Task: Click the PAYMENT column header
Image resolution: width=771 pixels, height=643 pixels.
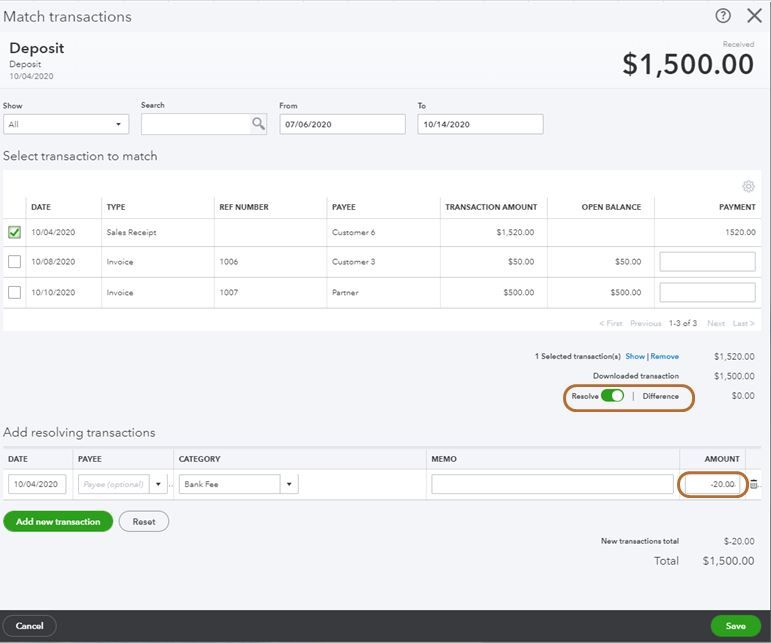Action: 737,207
